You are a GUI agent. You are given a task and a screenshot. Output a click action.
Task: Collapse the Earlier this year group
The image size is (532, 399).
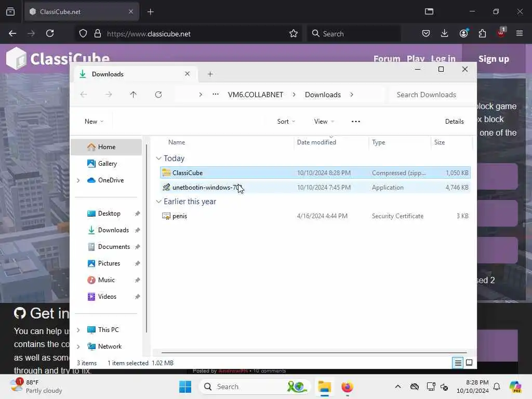[158, 202]
